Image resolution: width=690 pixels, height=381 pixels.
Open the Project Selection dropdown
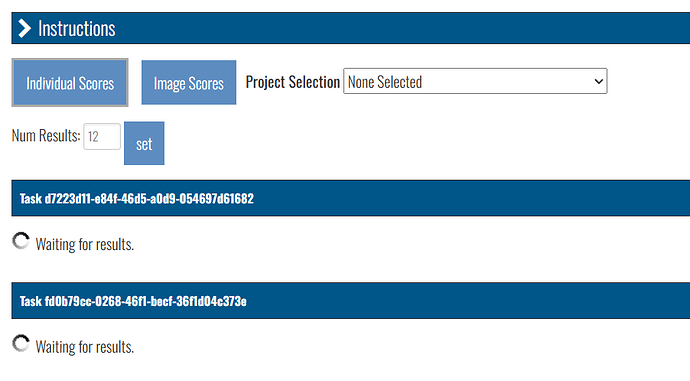[475, 81]
